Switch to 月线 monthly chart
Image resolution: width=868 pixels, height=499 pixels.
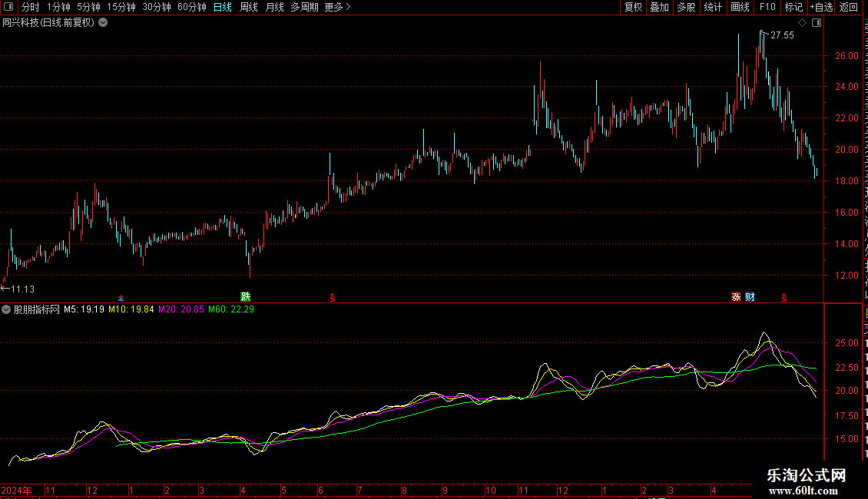coord(274,7)
